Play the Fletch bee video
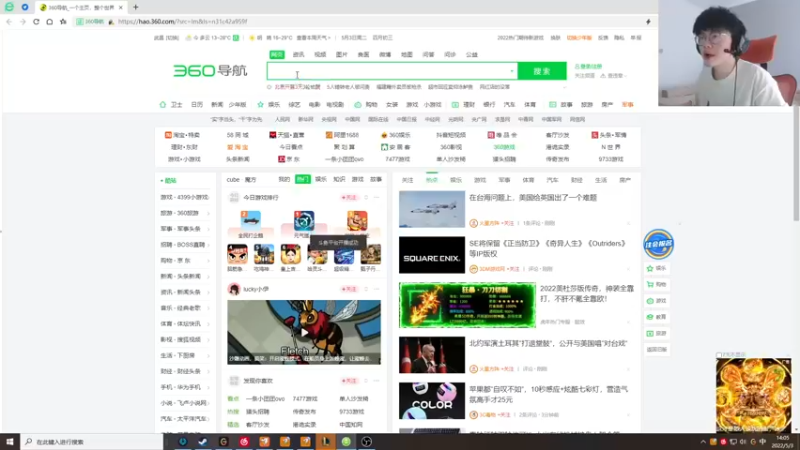 point(304,333)
